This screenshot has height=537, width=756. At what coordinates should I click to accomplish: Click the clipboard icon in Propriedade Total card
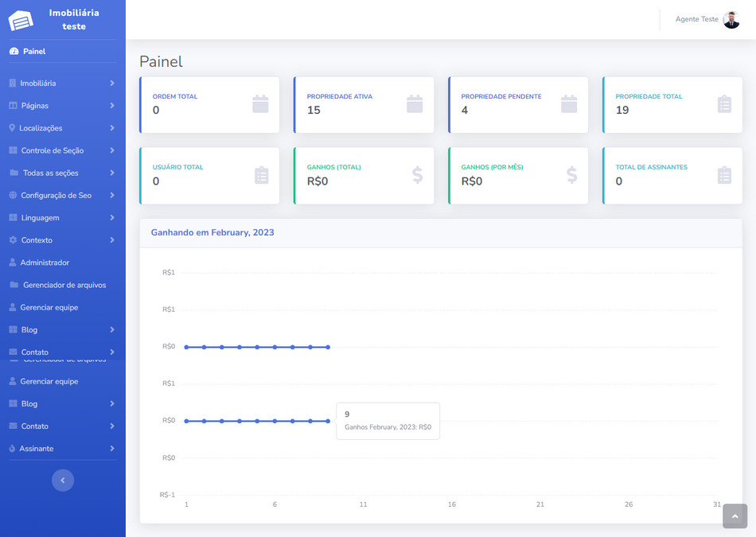click(723, 104)
